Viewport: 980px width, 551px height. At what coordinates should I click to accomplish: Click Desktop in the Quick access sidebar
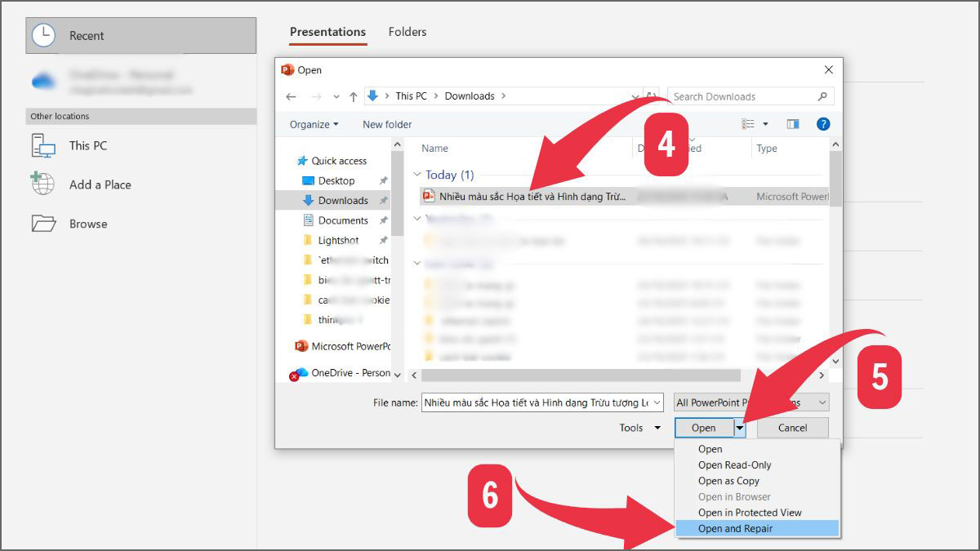pyautogui.click(x=335, y=180)
